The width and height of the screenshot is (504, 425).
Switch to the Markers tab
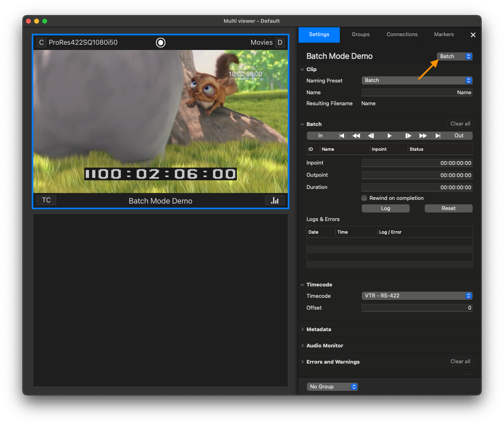(x=444, y=35)
